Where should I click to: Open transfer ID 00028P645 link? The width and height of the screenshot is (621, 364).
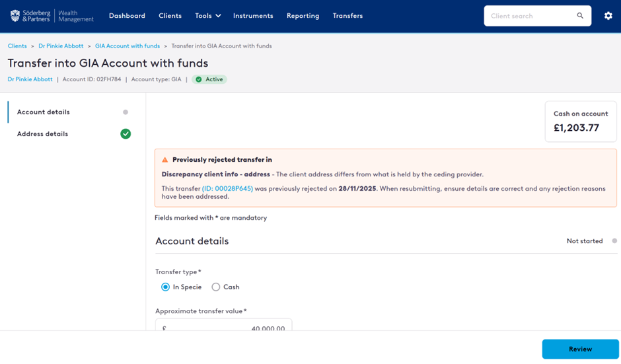click(227, 189)
